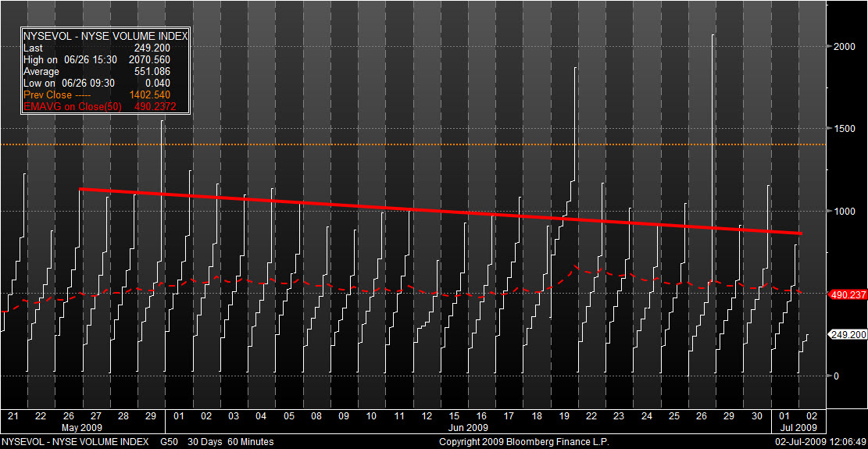Screen dimensions: 868x449
Task: Click date label 11 on the time axis
Action: pos(398,415)
